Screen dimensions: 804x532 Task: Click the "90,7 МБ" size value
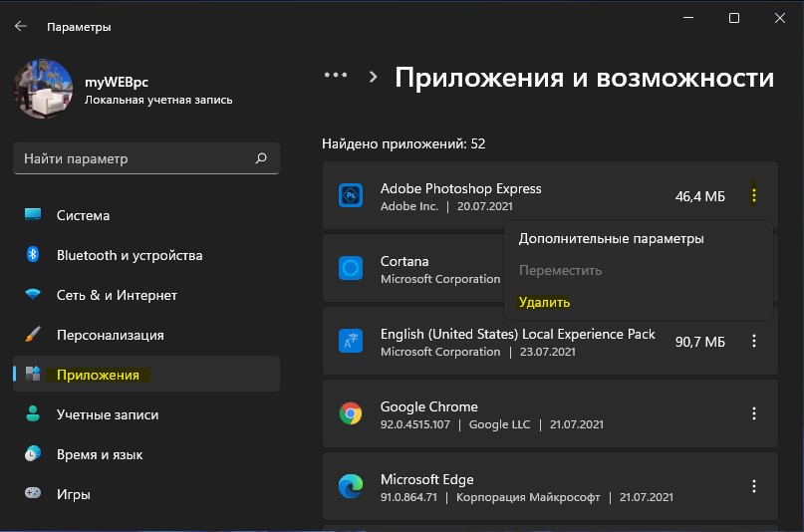(x=700, y=342)
